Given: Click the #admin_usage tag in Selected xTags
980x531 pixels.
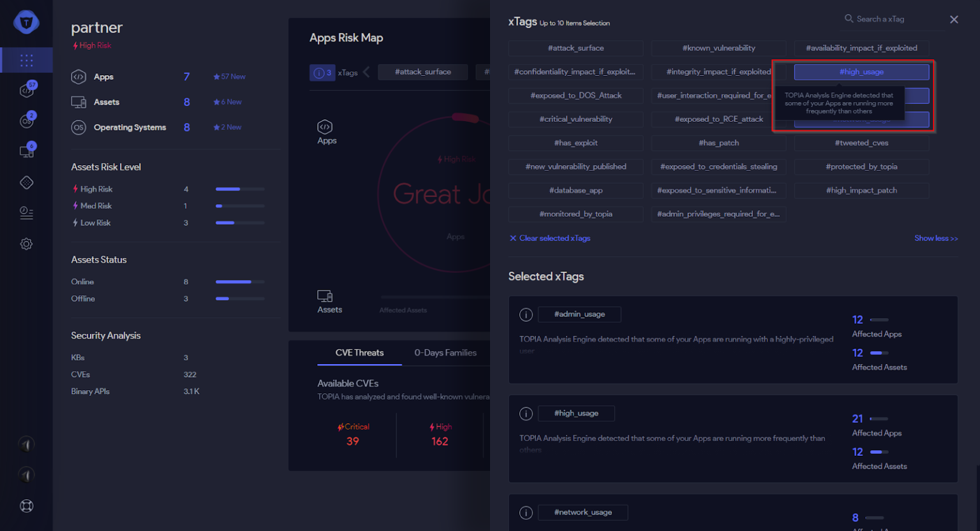Looking at the screenshot, I should point(579,314).
